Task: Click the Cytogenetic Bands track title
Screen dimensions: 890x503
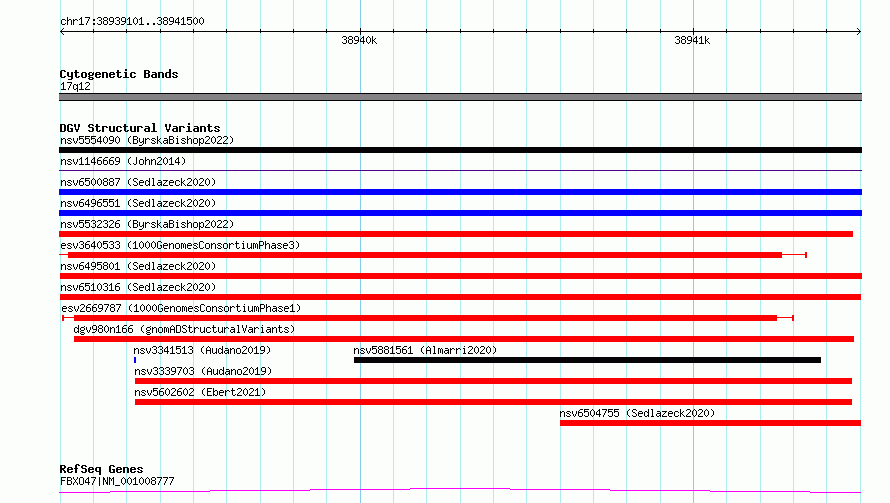Action: click(119, 74)
